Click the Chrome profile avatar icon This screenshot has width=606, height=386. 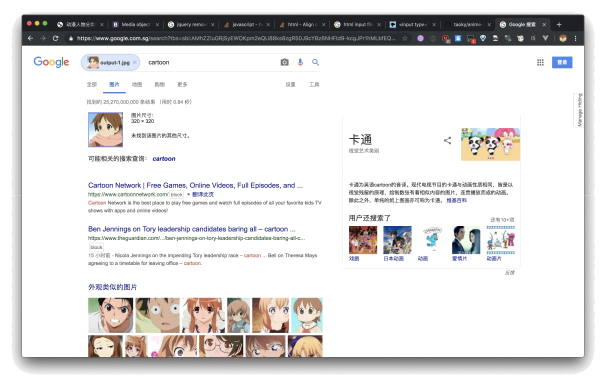563,38
